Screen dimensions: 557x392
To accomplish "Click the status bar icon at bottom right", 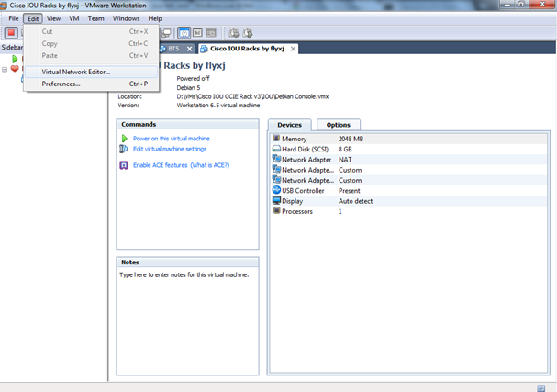I will tap(541, 388).
